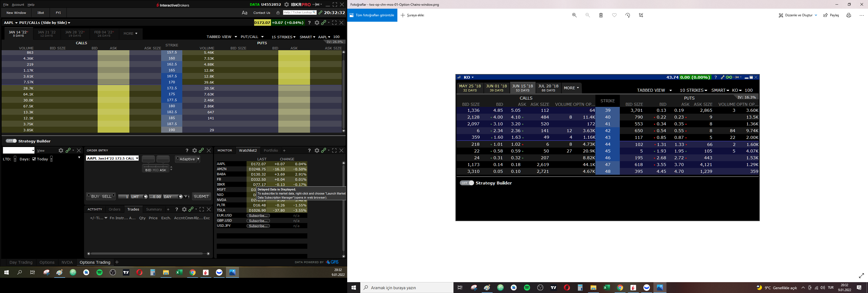Open settings gear in Monitor panel
This screenshot has height=293, width=868.
[x=317, y=150]
